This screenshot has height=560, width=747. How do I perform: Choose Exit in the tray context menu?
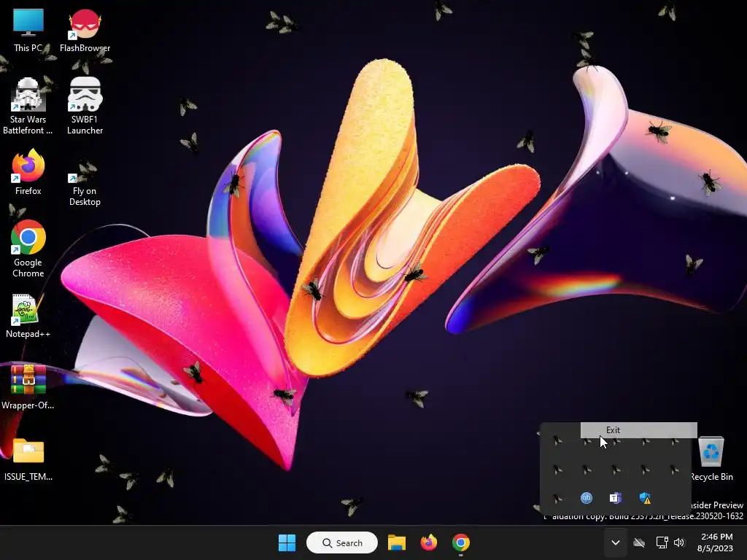click(638, 430)
